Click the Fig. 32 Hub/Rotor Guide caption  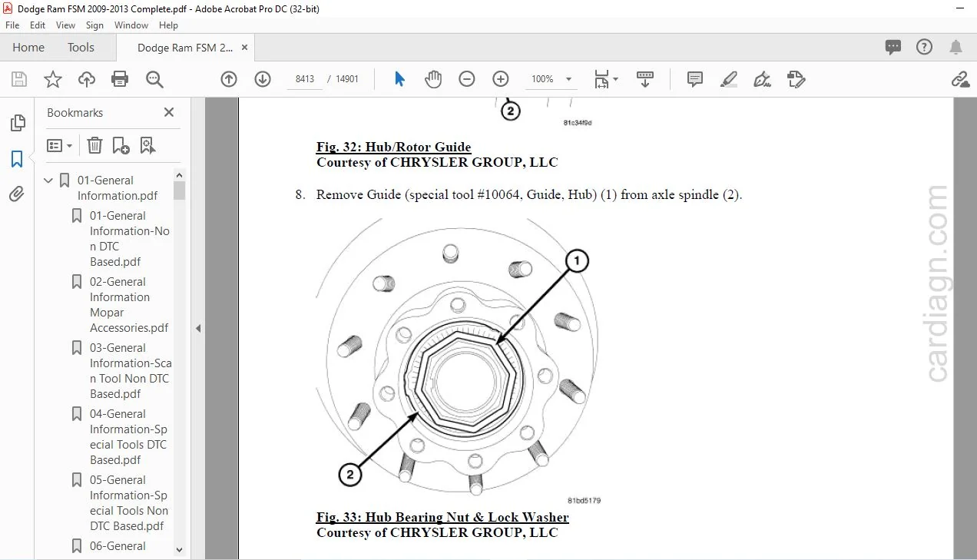393,147
